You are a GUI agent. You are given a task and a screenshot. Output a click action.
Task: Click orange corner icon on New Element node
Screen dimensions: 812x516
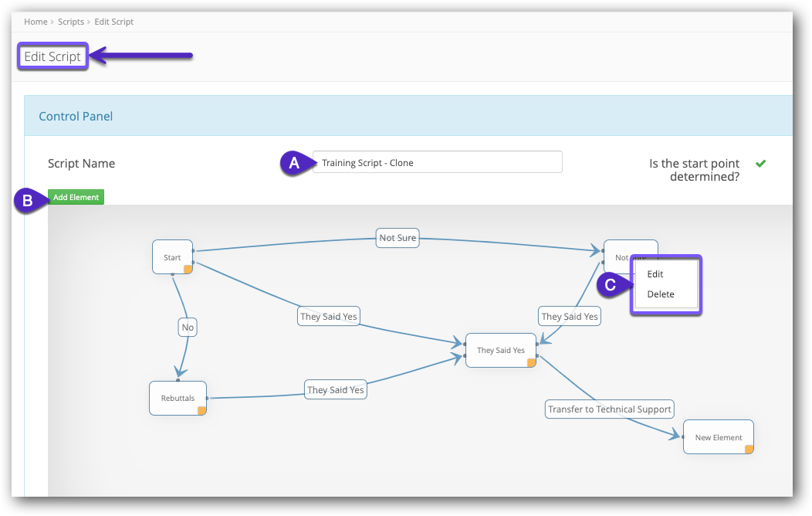[x=748, y=449]
